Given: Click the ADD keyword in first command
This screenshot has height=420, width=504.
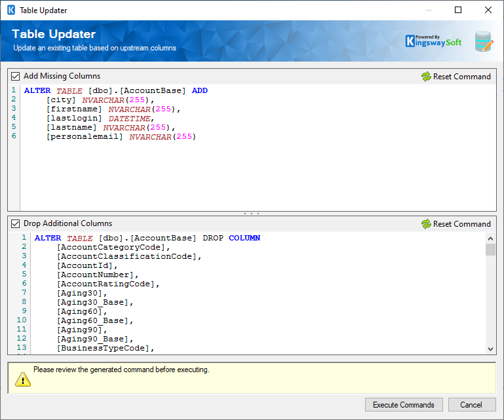Looking at the screenshot, I should click(x=200, y=90).
